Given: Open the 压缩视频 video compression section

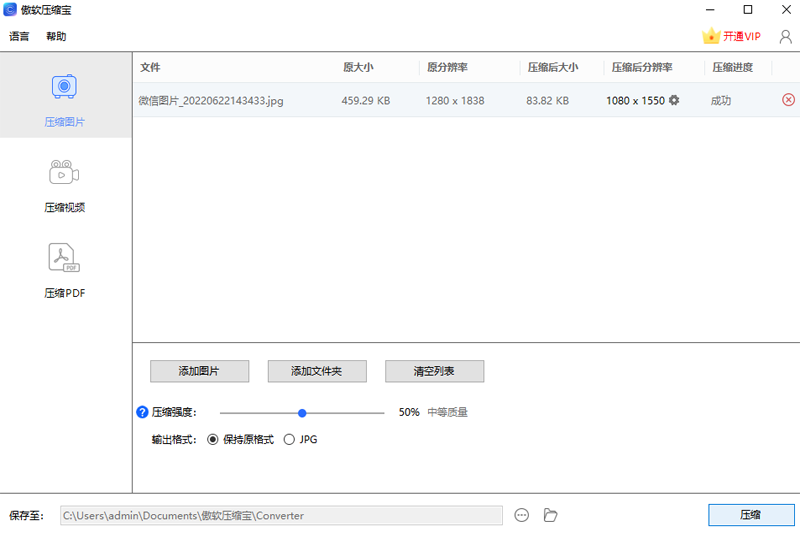Looking at the screenshot, I should [65, 173].
